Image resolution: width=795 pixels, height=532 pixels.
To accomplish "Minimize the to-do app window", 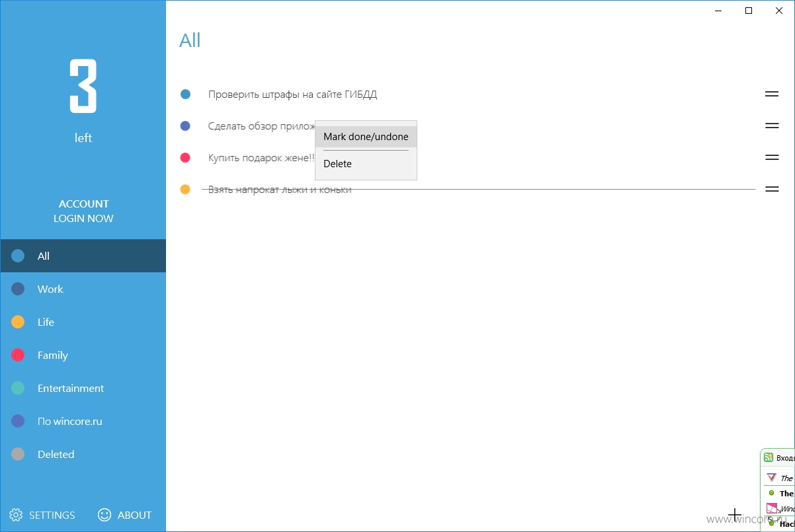I will coord(718,11).
